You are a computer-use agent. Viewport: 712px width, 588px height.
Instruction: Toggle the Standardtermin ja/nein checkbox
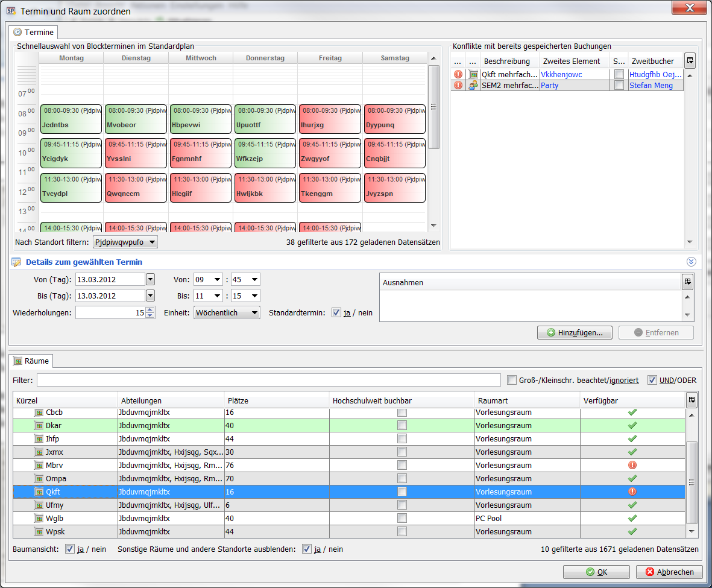pos(336,313)
